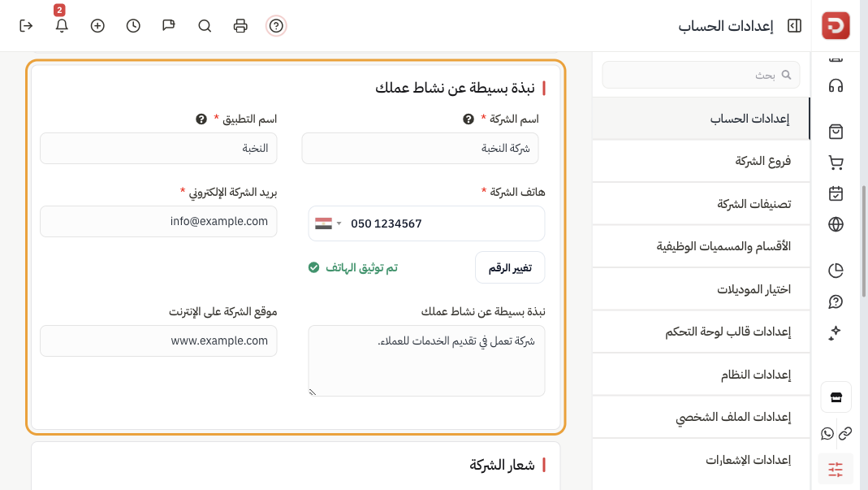This screenshot has width=868, height=490.
Task: Click the business description textarea
Action: click(x=426, y=361)
